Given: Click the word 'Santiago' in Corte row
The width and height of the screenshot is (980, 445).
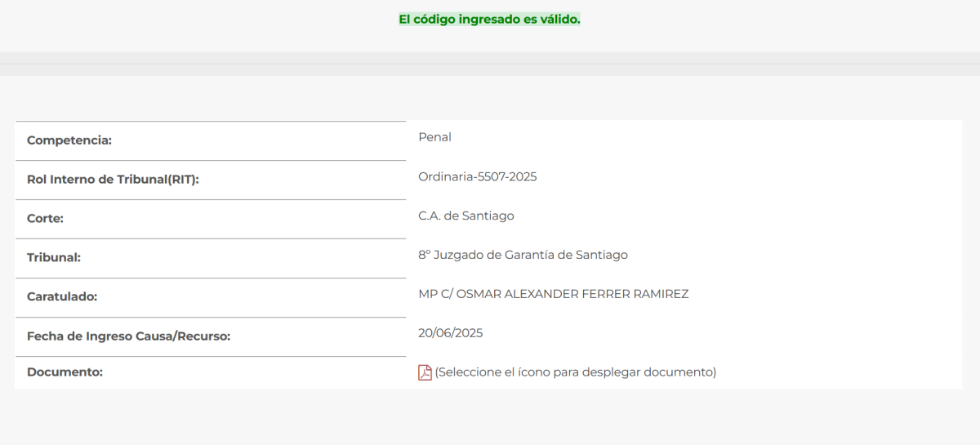Looking at the screenshot, I should (x=488, y=216).
